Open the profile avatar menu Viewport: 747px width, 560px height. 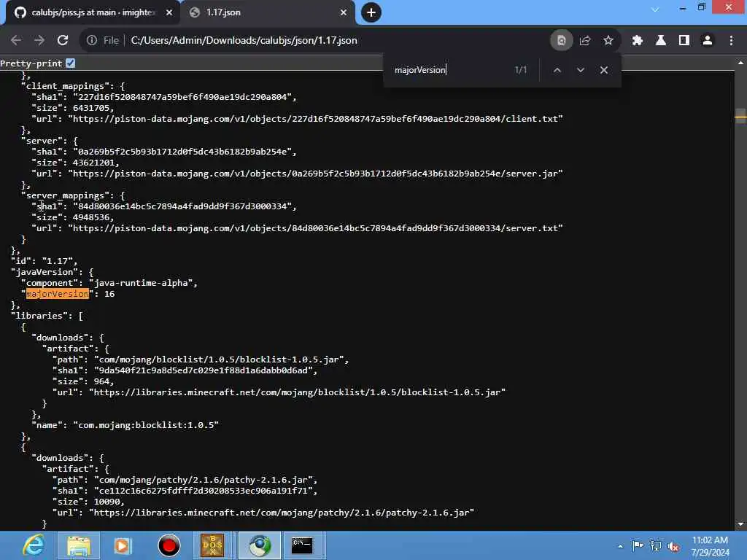pos(708,41)
